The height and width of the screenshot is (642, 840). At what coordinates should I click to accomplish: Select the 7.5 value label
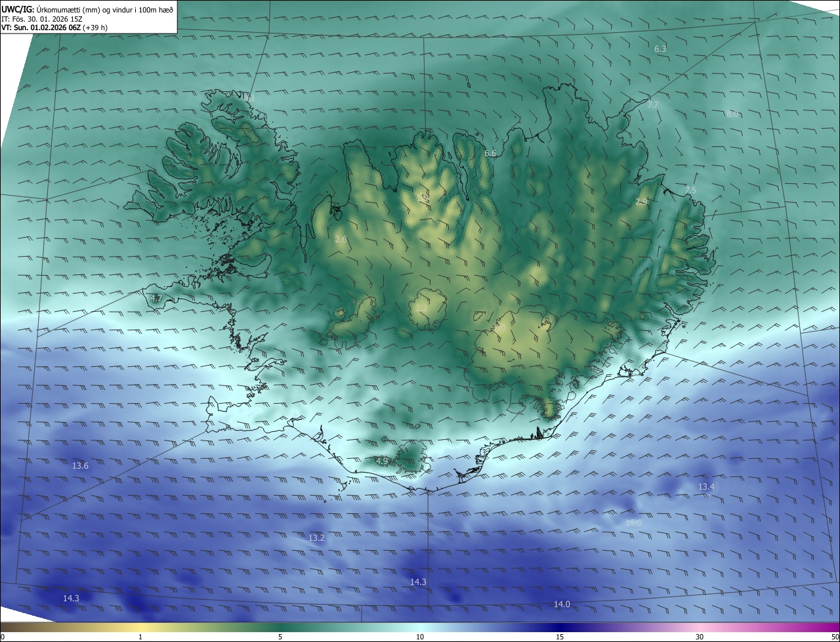click(x=690, y=190)
